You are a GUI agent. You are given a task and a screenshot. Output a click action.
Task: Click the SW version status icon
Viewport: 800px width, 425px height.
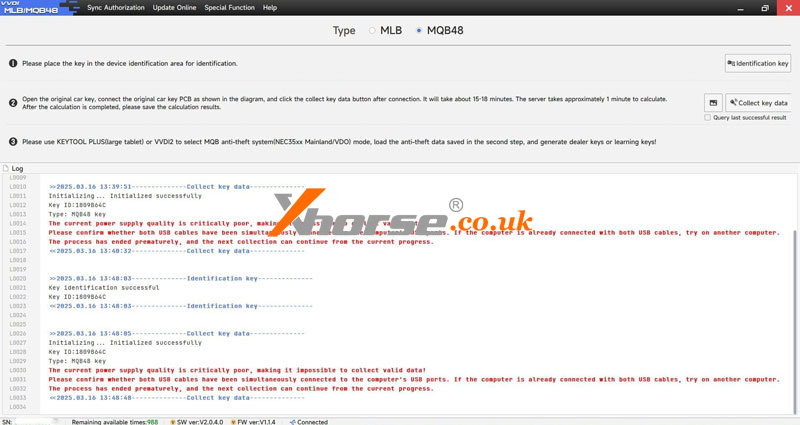click(172, 422)
